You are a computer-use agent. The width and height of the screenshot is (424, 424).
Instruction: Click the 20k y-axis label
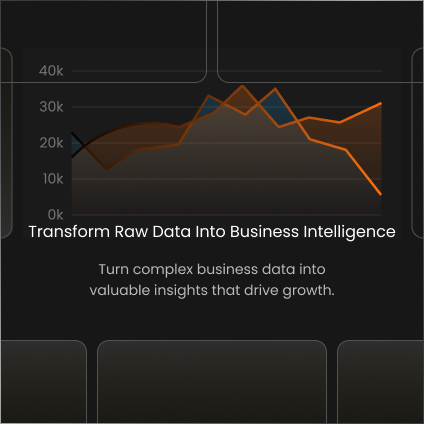point(51,143)
